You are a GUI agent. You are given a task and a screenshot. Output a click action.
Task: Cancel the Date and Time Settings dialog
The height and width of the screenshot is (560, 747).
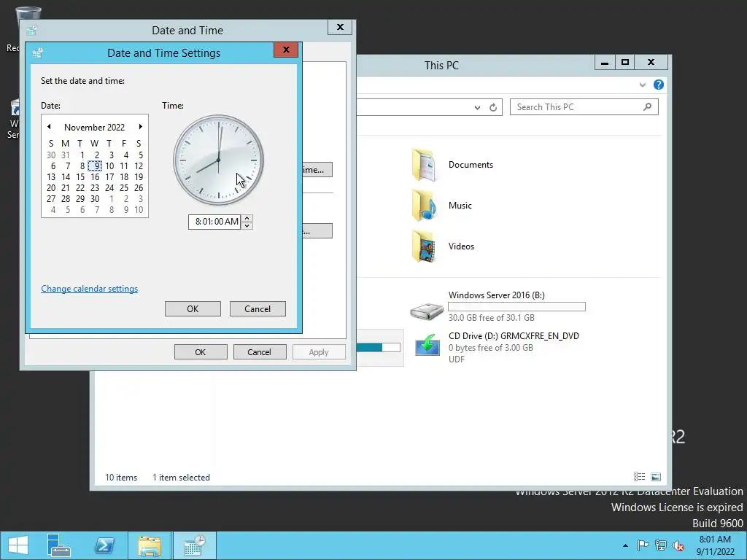(x=258, y=308)
